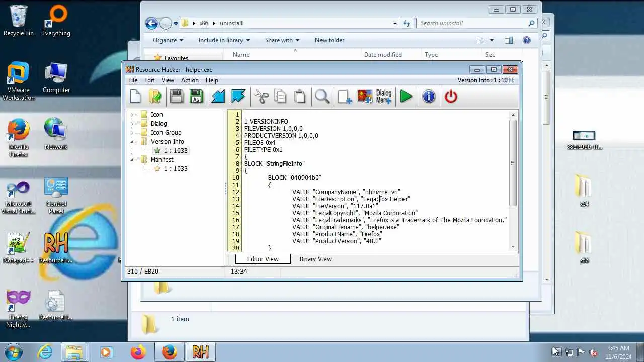Image resolution: width=644 pixels, height=362 pixels.
Task: Expand the Icon tree node
Action: pyautogui.click(x=132, y=115)
